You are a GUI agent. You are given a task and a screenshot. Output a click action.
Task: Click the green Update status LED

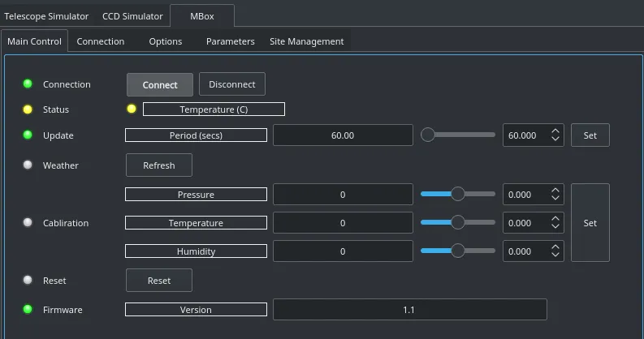pyautogui.click(x=28, y=135)
